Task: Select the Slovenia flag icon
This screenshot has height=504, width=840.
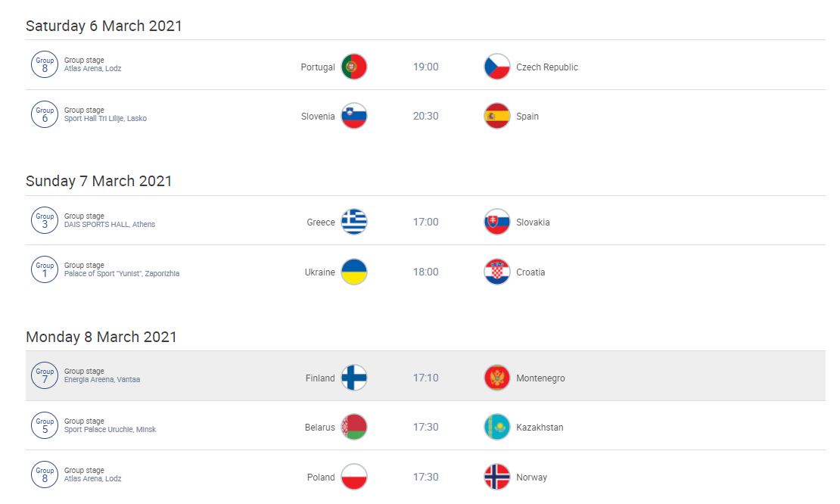Action: 354,117
